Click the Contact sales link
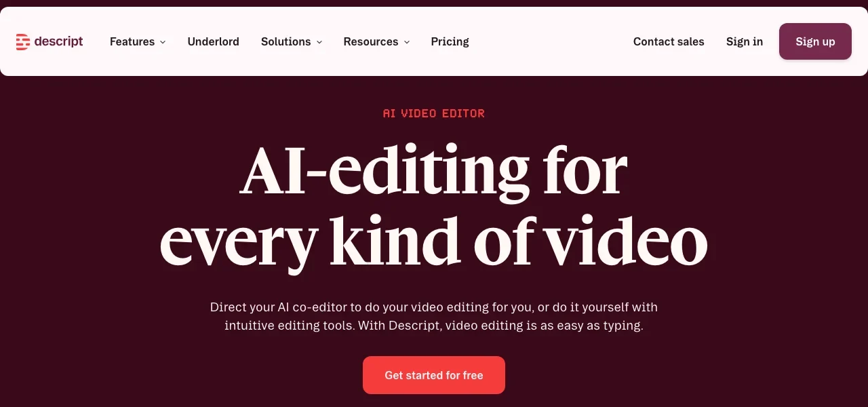The height and width of the screenshot is (407, 868). click(669, 41)
